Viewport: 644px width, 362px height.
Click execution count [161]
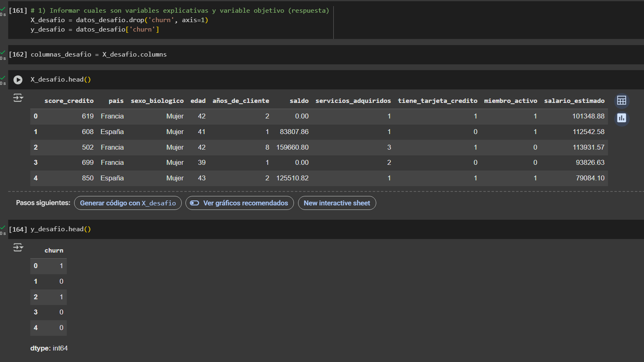tap(18, 11)
